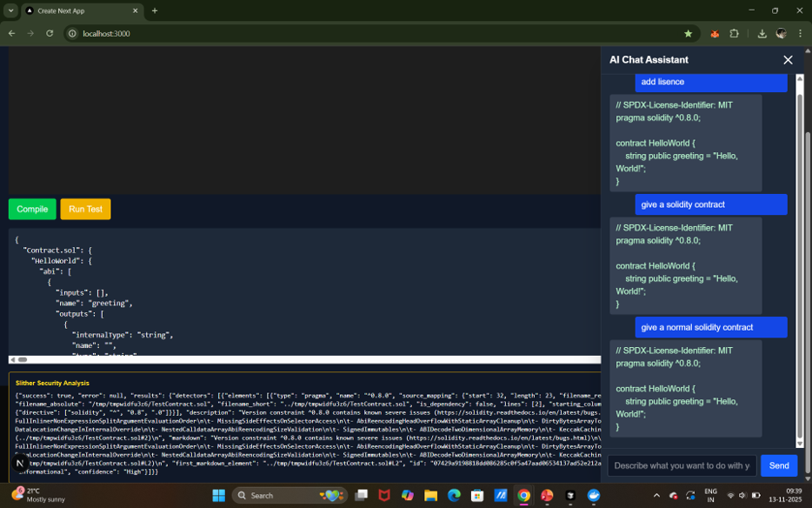Switch to Google Chrome in the taskbar
Screen dimensions: 812x508
click(x=523, y=496)
